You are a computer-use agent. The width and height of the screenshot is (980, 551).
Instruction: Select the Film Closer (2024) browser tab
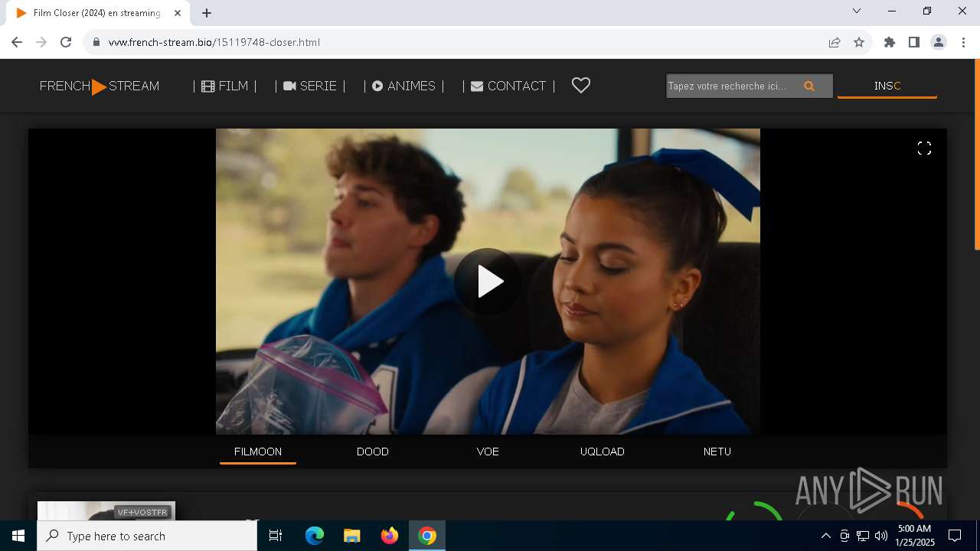coord(97,13)
